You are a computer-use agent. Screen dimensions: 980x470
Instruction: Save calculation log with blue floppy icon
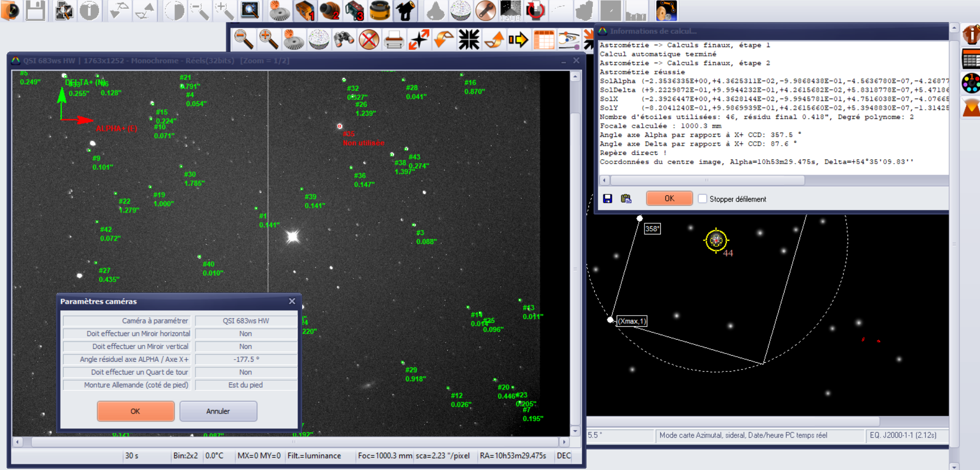point(607,199)
